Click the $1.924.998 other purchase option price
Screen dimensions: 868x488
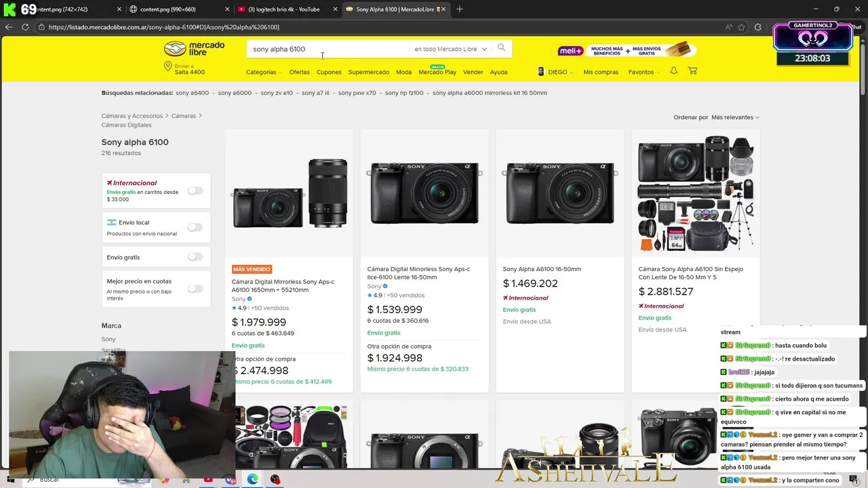click(395, 358)
